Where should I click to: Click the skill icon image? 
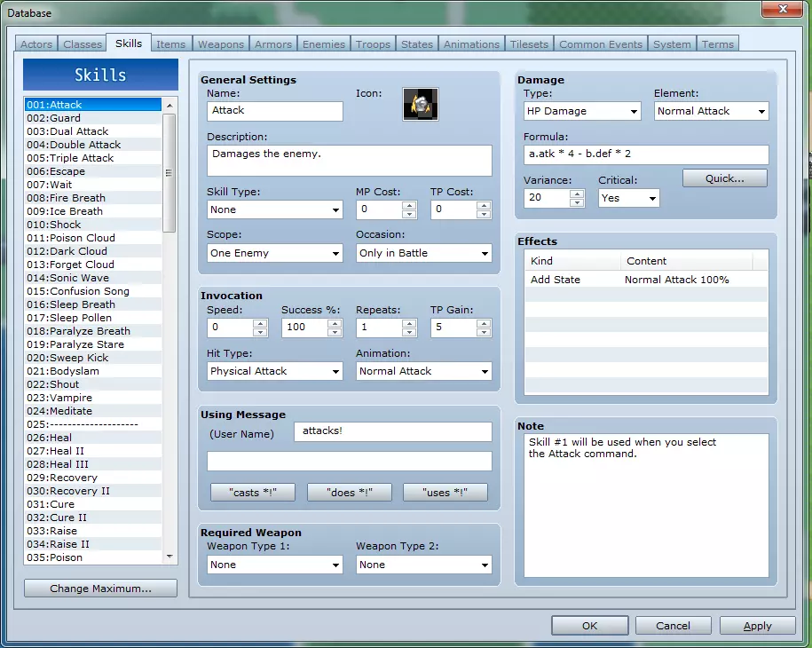pos(420,105)
